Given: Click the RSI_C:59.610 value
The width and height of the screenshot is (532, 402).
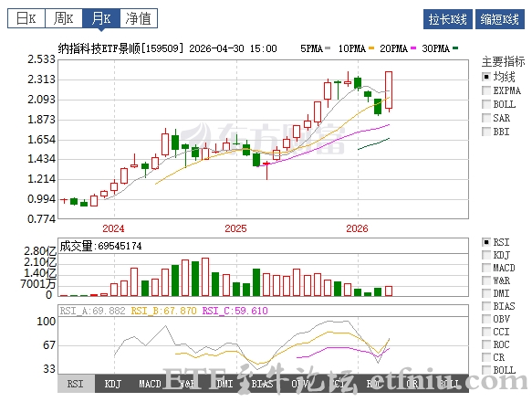Looking at the screenshot, I should pyautogui.click(x=235, y=311).
